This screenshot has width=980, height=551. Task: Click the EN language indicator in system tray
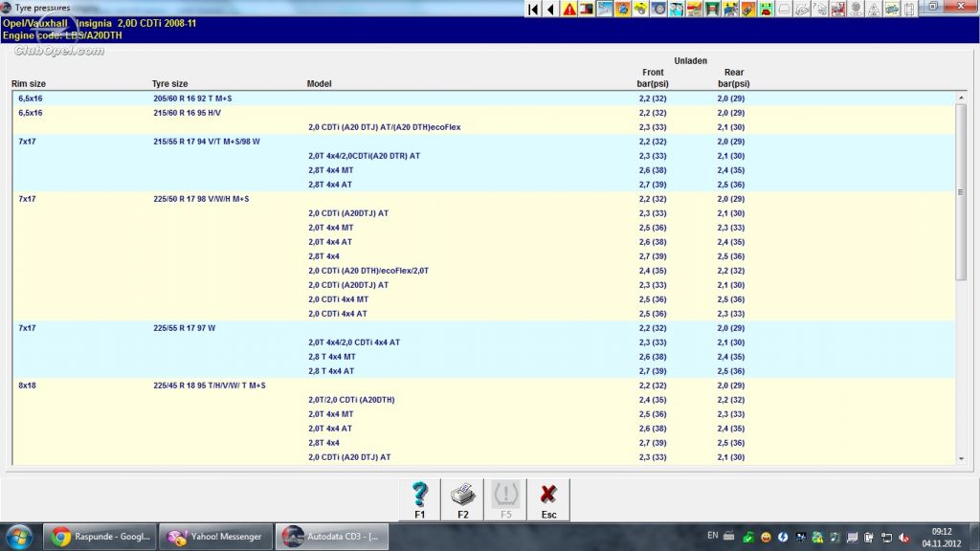coord(712,536)
